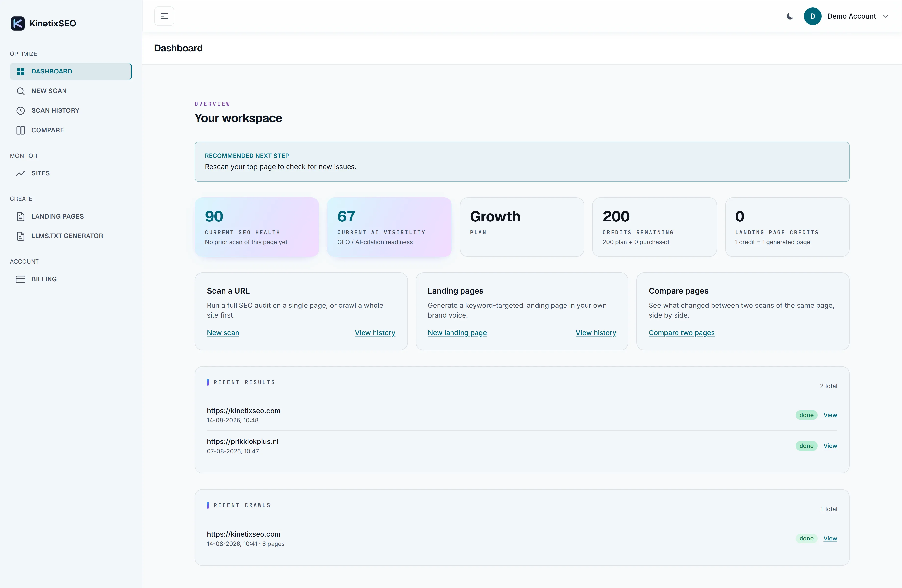
Task: Click the 200 Credits Remaining card
Action: (x=654, y=227)
